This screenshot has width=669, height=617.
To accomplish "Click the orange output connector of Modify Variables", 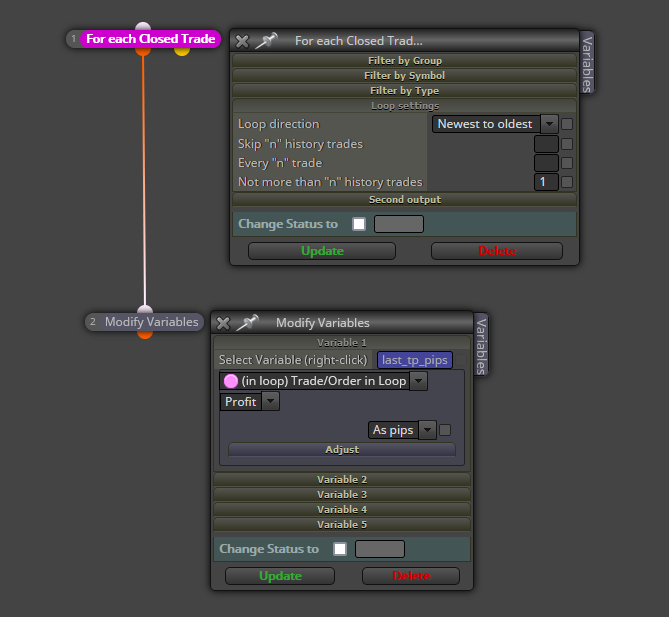I will pyautogui.click(x=145, y=335).
